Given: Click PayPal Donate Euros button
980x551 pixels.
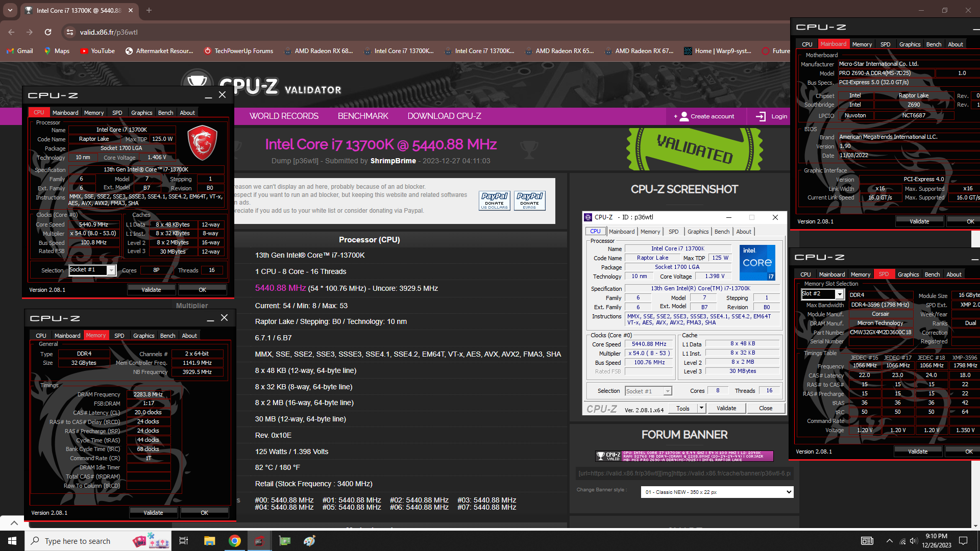Looking at the screenshot, I should pos(529,201).
